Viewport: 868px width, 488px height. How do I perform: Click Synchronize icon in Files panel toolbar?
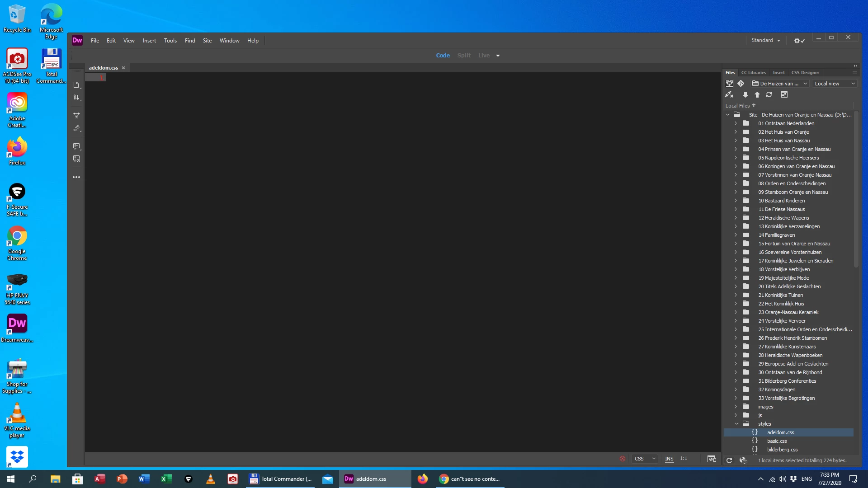click(769, 95)
